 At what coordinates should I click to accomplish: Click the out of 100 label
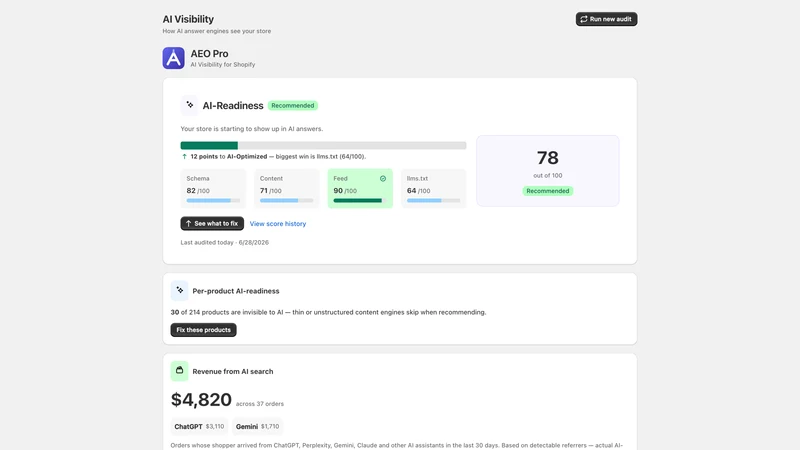(547, 176)
